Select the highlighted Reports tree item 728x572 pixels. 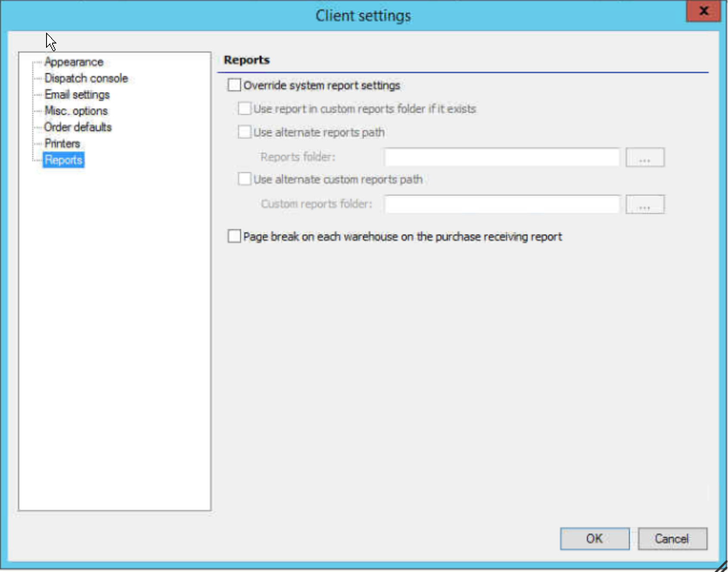pyautogui.click(x=63, y=160)
